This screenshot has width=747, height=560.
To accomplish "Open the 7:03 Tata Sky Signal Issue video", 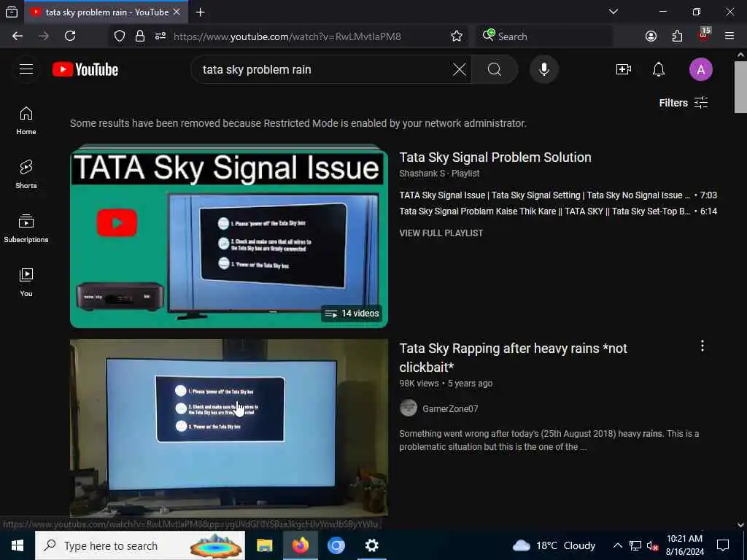I will coord(558,195).
